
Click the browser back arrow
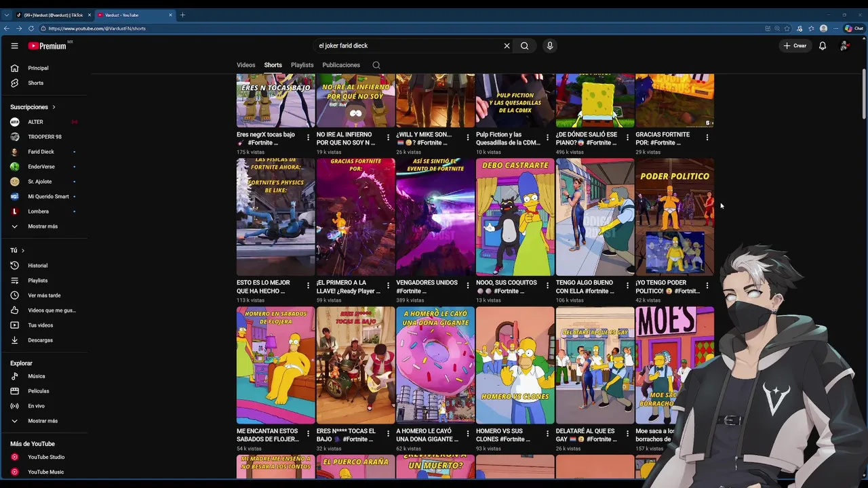pyautogui.click(x=7, y=28)
